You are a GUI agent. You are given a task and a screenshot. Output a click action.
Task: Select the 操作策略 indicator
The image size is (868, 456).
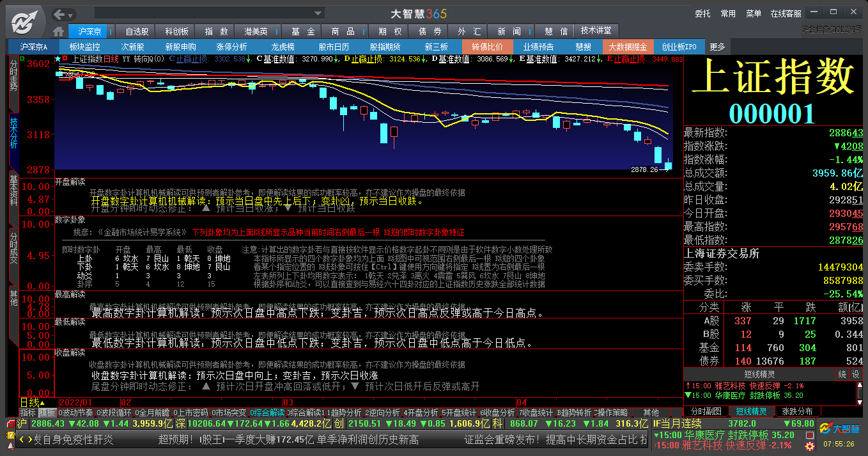(613, 413)
